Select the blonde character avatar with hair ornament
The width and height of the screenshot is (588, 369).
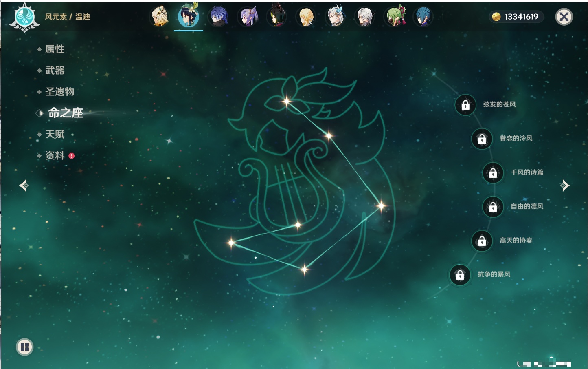click(160, 17)
